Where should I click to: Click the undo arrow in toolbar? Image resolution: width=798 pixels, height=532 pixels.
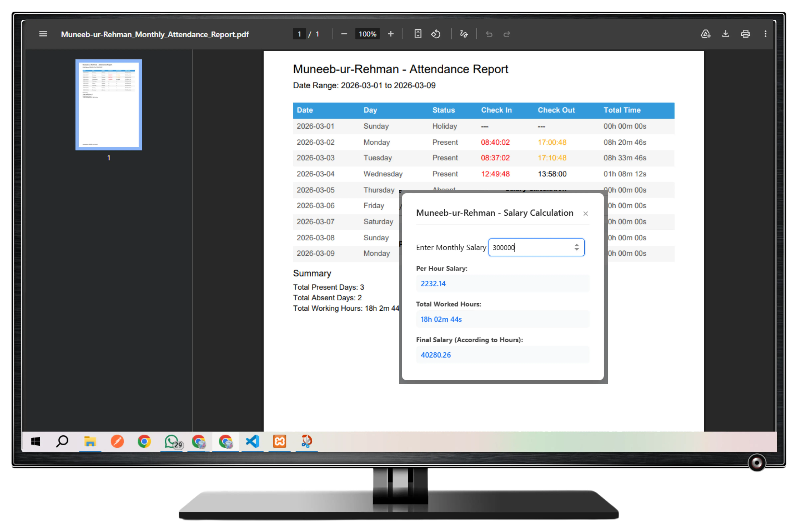489,34
